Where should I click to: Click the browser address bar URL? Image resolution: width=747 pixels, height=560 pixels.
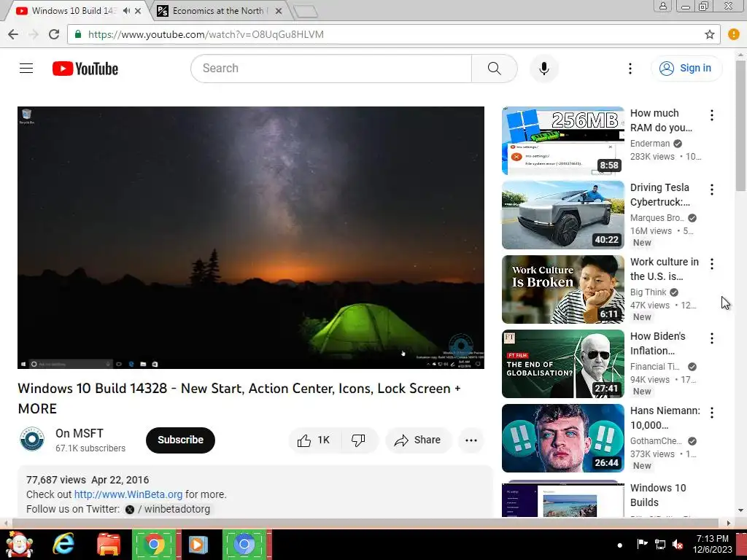[x=206, y=34]
